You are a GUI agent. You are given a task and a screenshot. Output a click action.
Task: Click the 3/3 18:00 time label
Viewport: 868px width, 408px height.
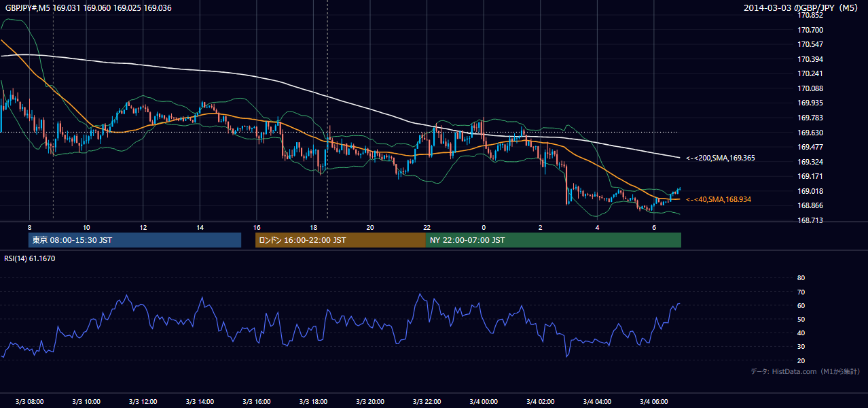tap(313, 401)
